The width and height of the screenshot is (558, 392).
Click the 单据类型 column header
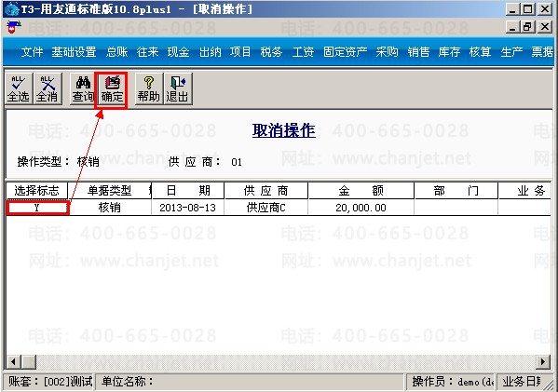[110, 191]
